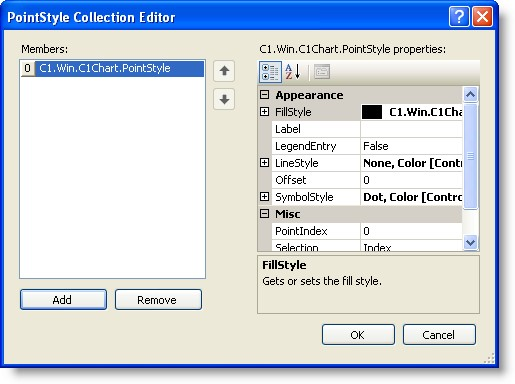Screen dimensions: 515x384
Task: Expand the FillStyle property
Action: [x=264, y=112]
